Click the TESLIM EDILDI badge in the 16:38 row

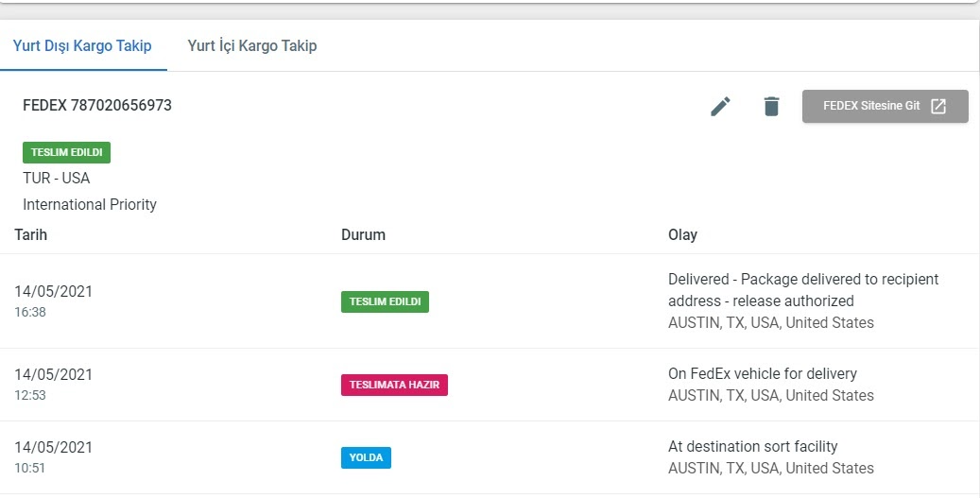[385, 301]
